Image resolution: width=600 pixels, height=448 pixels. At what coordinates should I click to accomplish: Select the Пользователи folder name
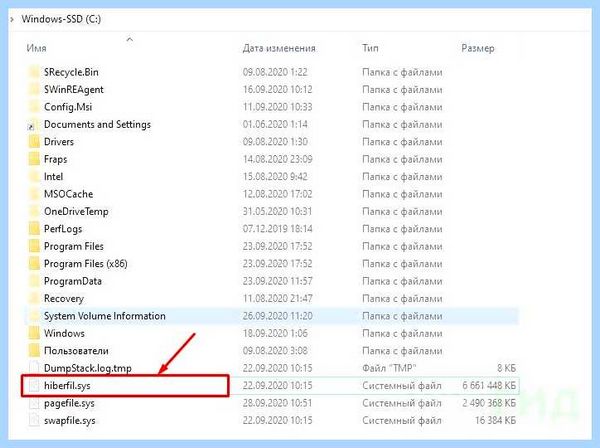pos(76,351)
